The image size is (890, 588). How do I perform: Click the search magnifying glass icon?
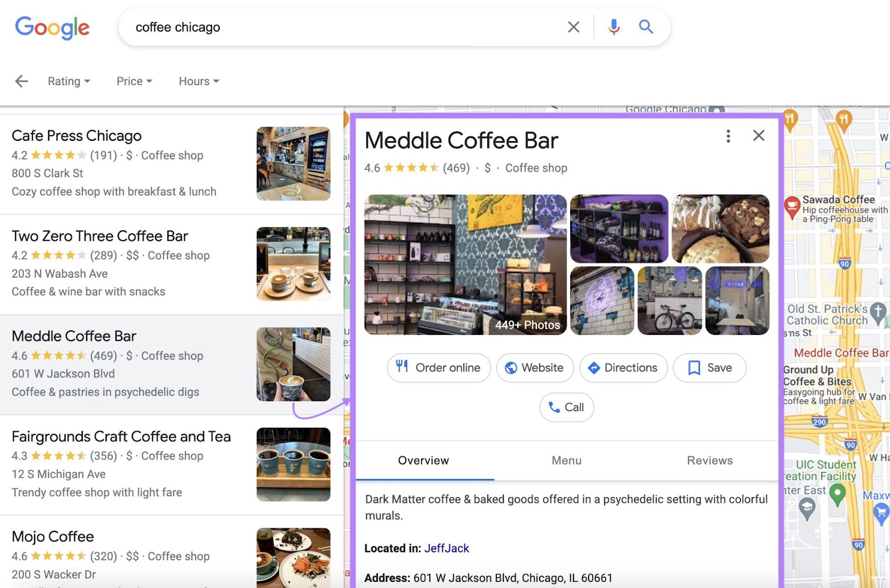(x=646, y=26)
